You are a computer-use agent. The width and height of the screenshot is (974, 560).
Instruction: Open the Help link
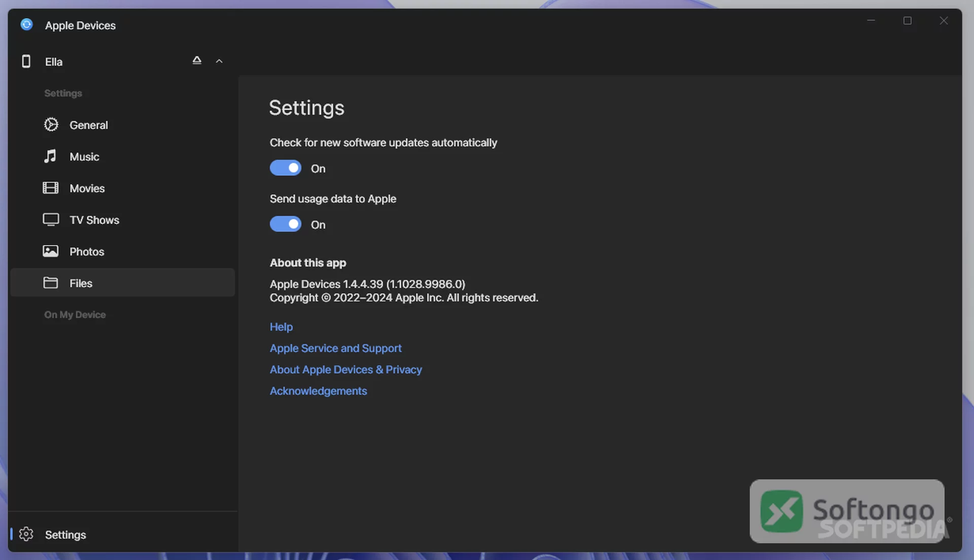tap(281, 327)
